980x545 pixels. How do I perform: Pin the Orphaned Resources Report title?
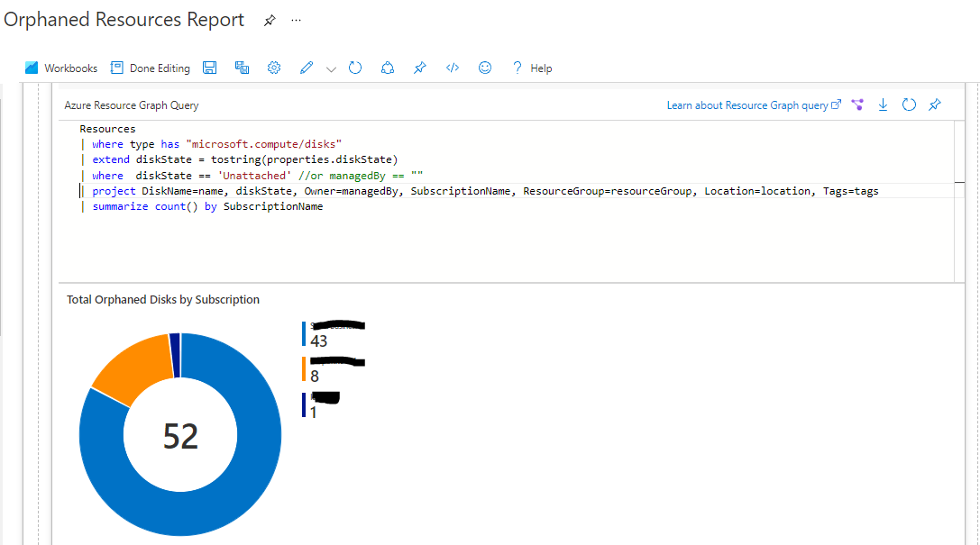[x=269, y=21]
